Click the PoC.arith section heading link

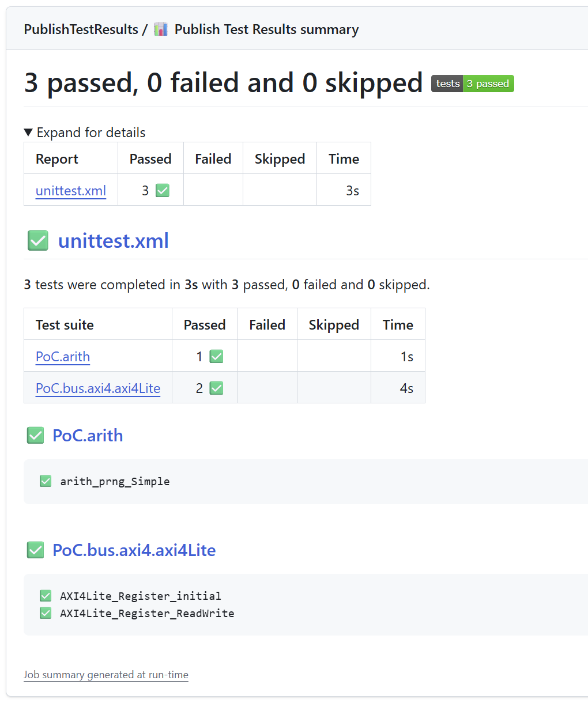coord(88,436)
